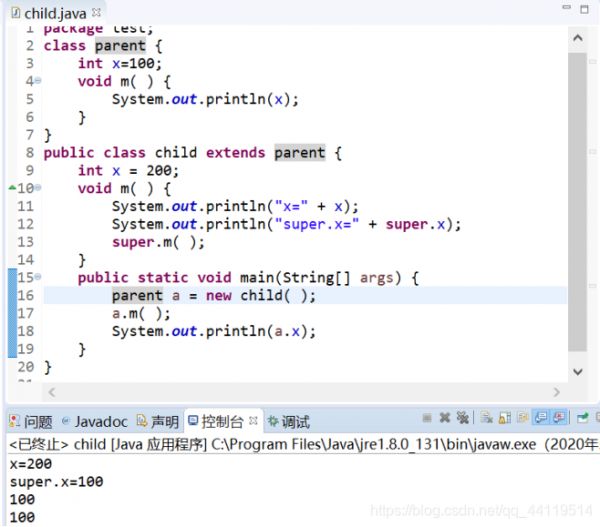The height and width of the screenshot is (527, 600).
Task: Click 'System.out.println(a.x);' on line 18
Action: (214, 331)
